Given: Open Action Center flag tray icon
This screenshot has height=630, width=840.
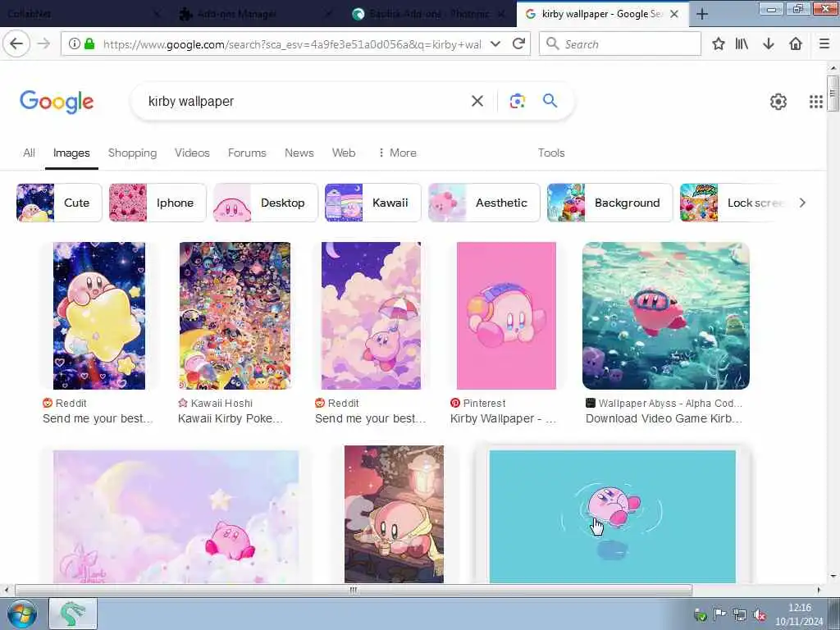Looking at the screenshot, I should tap(719, 614).
